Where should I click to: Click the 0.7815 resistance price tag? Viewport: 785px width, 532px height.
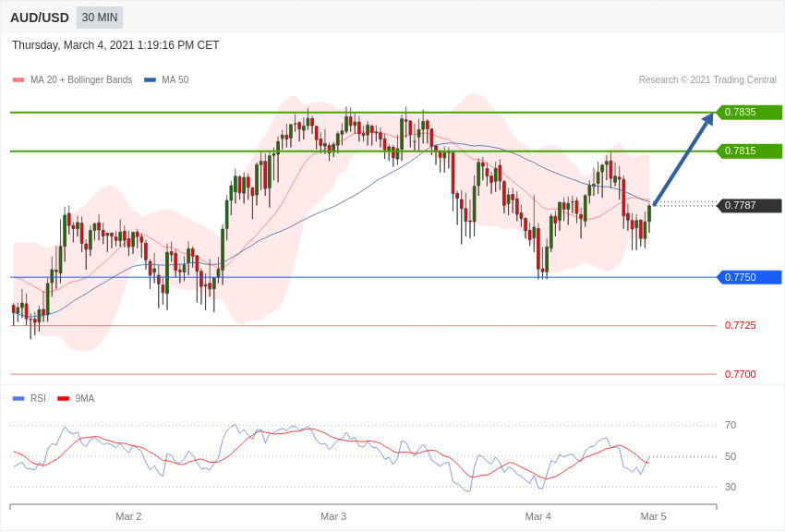tap(749, 151)
